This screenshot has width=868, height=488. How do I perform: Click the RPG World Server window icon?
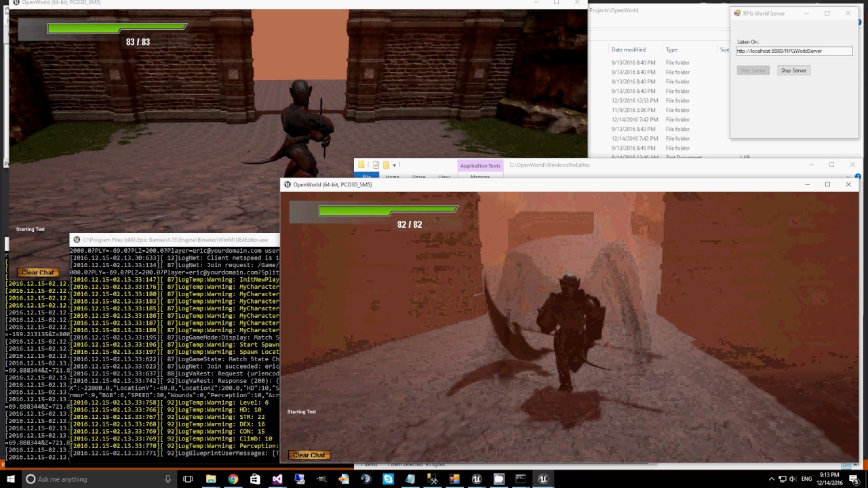(x=737, y=13)
